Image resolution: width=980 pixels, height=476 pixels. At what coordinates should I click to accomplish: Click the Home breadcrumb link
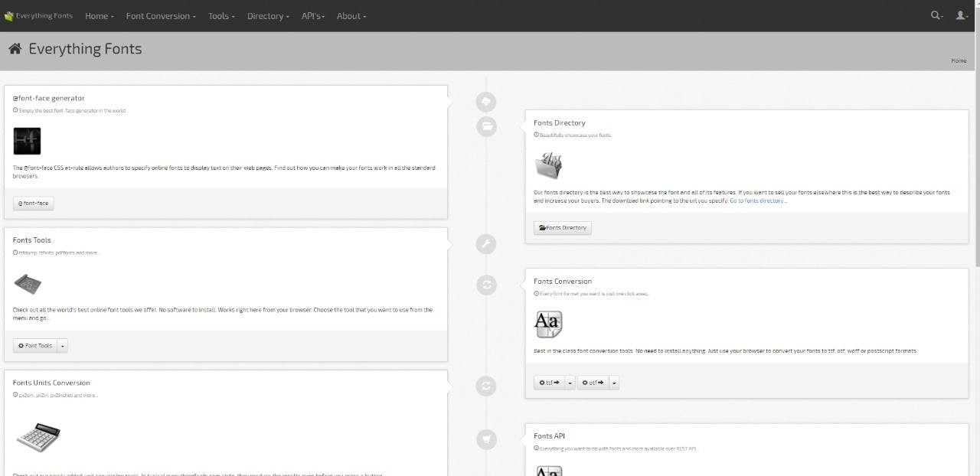coord(958,60)
